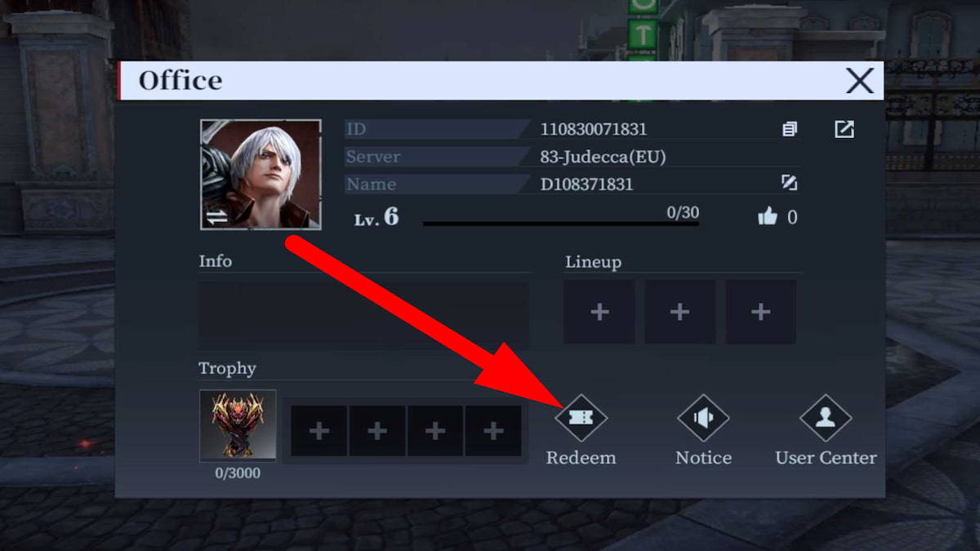This screenshot has width=980, height=551.
Task: Add a trophy in the second empty slot
Action: [377, 431]
